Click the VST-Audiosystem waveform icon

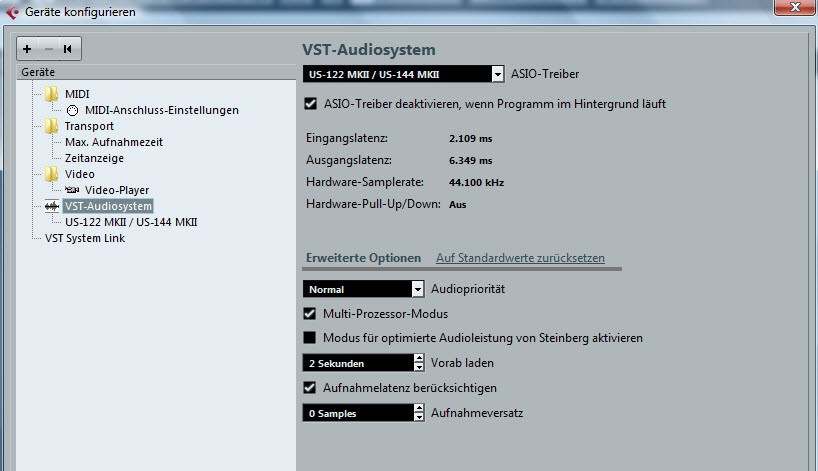tap(52, 206)
